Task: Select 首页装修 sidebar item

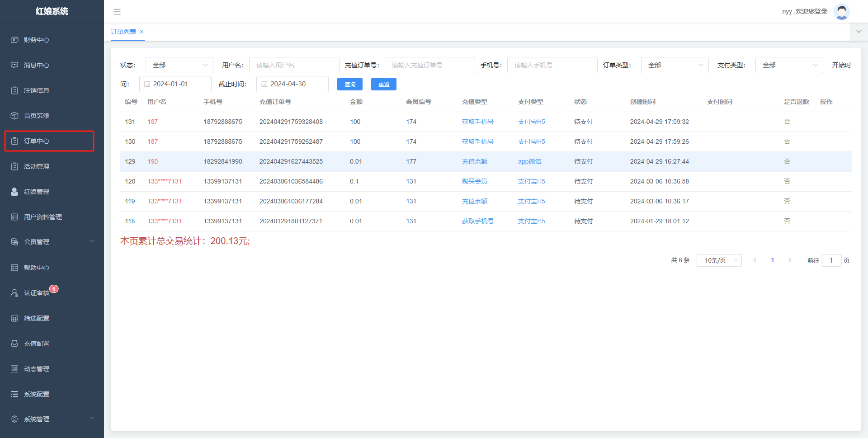Action: tap(37, 116)
